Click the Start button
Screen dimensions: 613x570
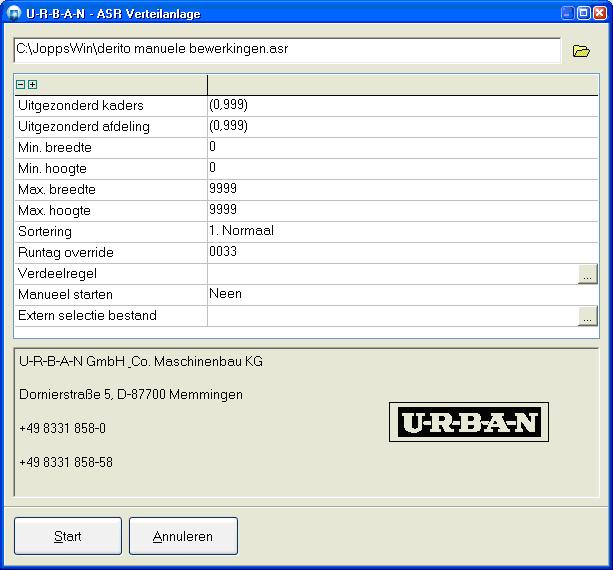68,536
